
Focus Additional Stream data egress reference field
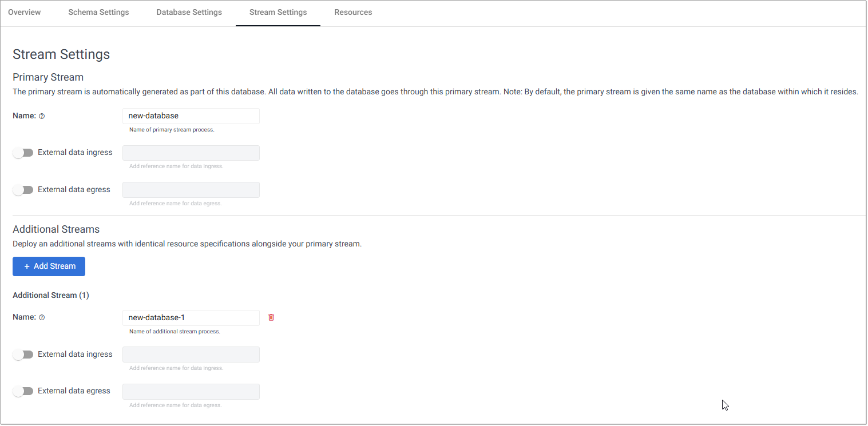[191, 392]
